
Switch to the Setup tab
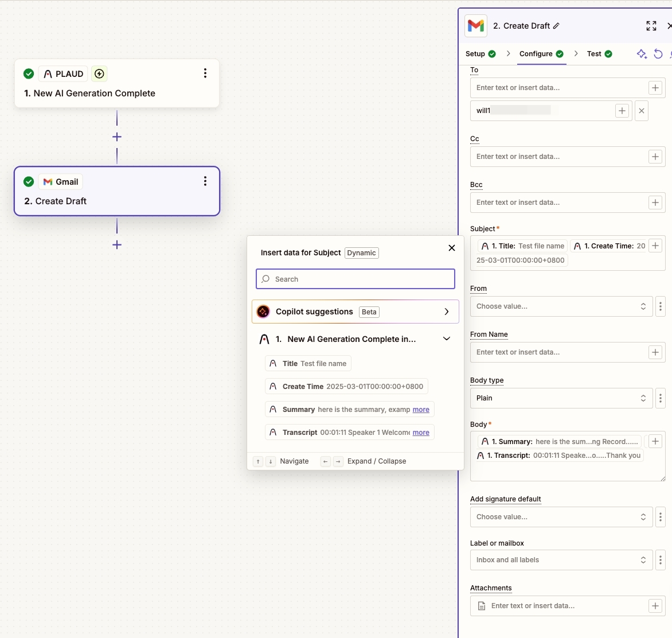tap(480, 53)
